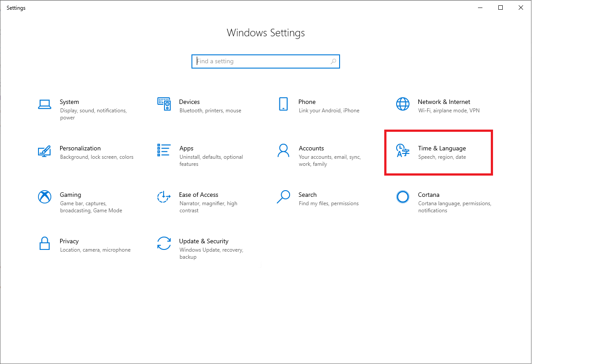The image size is (604, 364).
Task: Click "Bluetooth, printers, mouse" text
Action: click(210, 111)
